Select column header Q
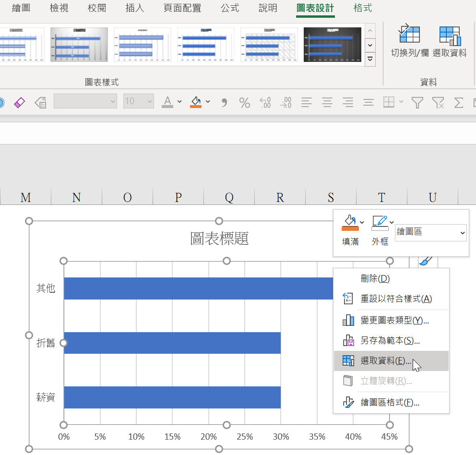Screen dimensions: 476x455 pyautogui.click(x=229, y=197)
